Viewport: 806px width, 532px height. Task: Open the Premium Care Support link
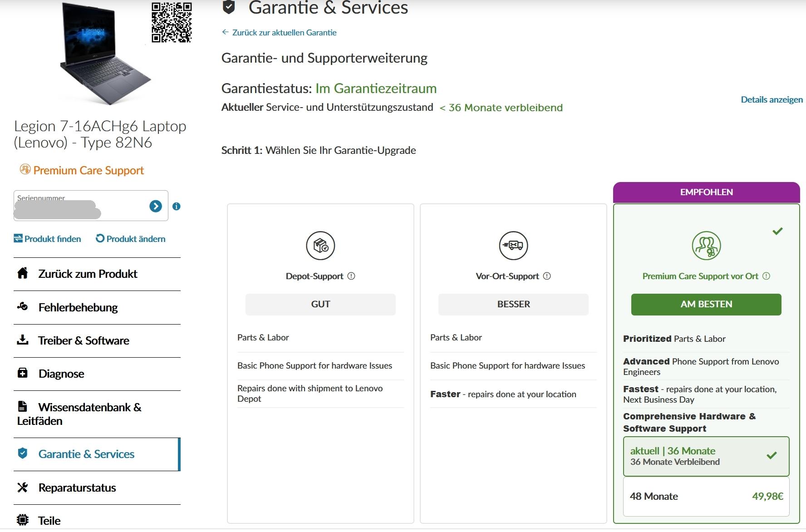click(x=88, y=170)
